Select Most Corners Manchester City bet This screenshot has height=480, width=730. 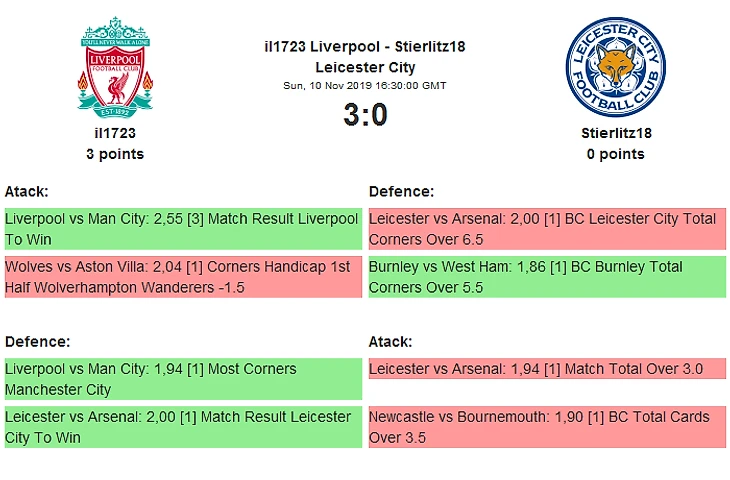pos(182,379)
